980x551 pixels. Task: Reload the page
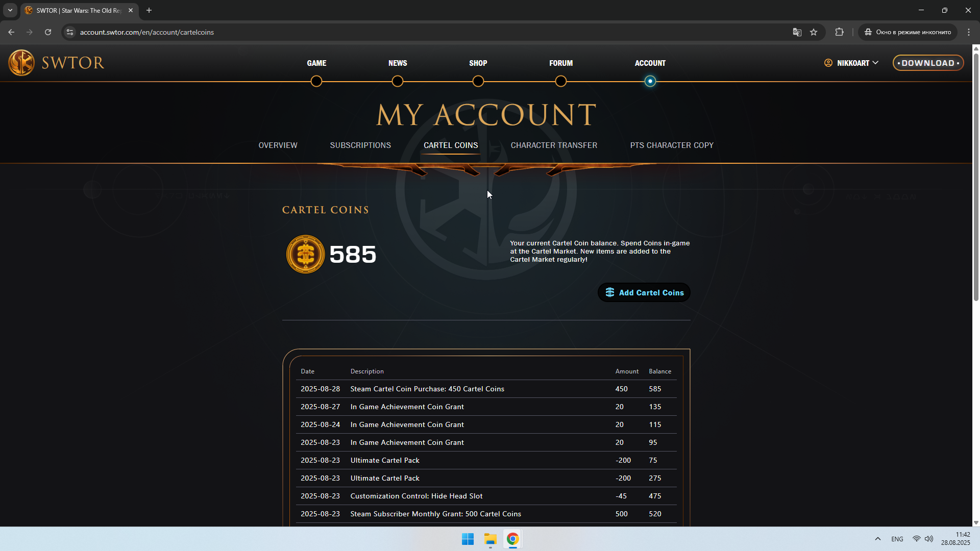coord(48,32)
